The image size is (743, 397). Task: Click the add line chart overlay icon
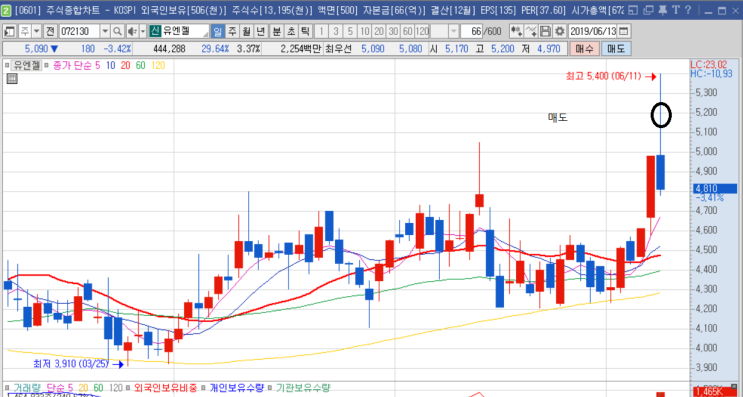pos(531,31)
